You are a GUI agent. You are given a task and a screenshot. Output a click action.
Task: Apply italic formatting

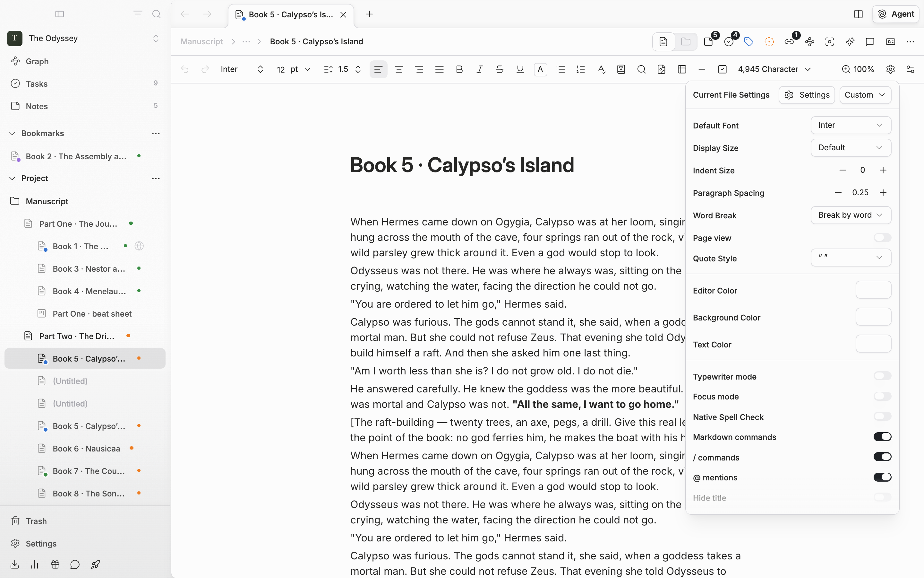pos(480,69)
